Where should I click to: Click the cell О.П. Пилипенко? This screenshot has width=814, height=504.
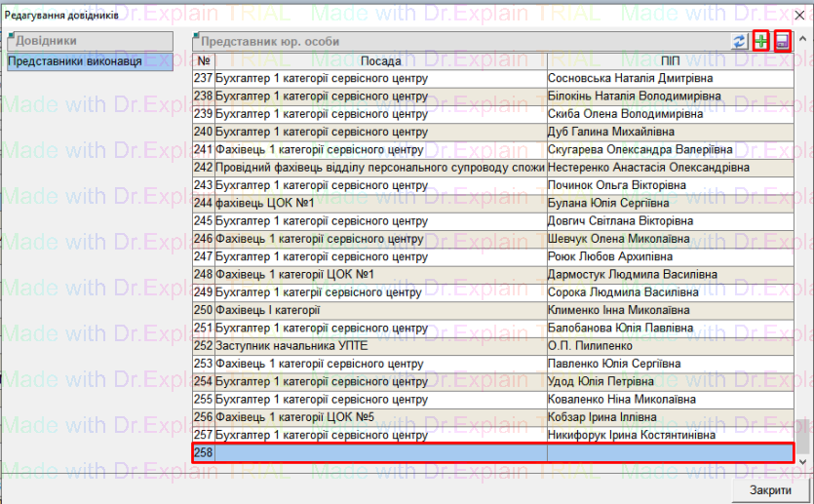[591, 346]
